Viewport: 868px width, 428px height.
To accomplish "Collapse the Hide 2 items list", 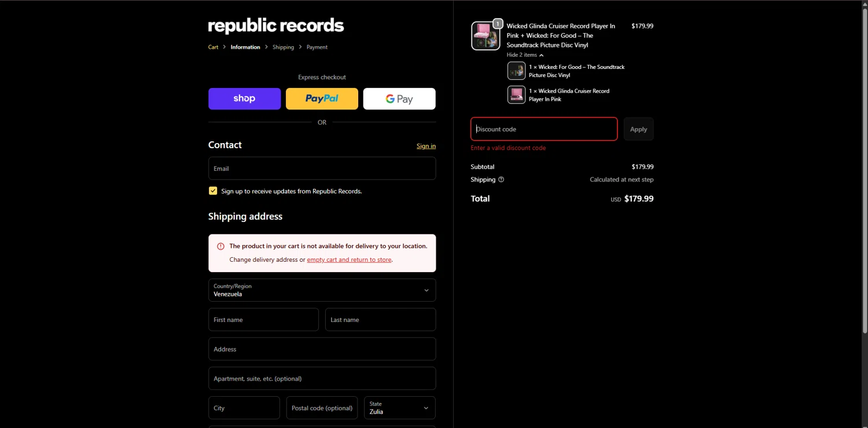I will (x=525, y=55).
